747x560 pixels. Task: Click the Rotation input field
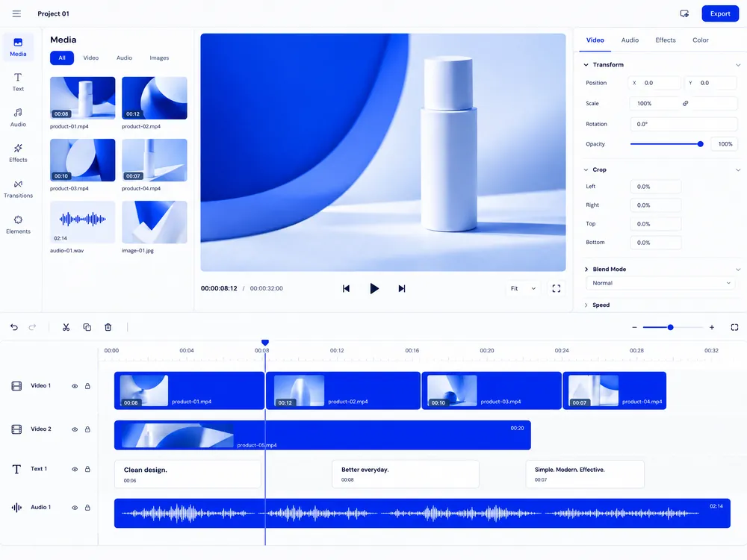684,124
